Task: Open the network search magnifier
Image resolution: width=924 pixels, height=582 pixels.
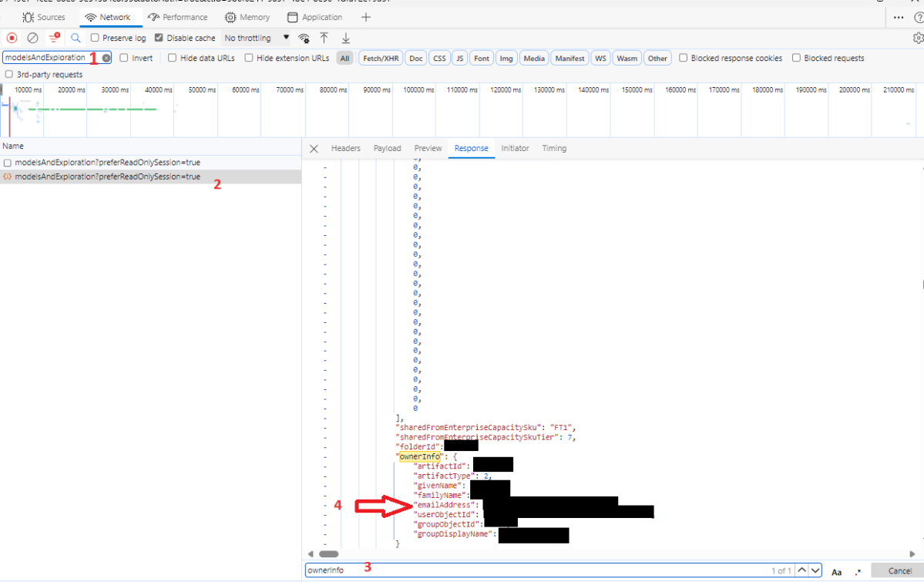Action: tap(75, 37)
